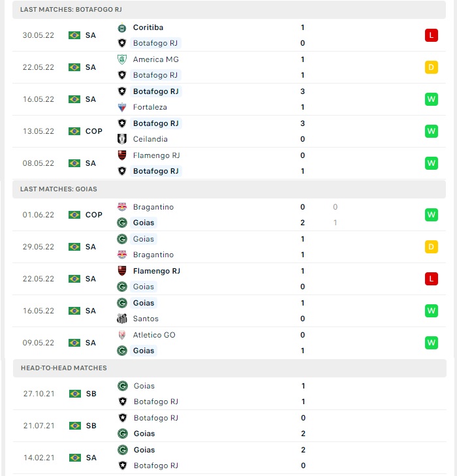Open head-to-head match dated 21.07.21
The width and height of the screenshot is (457, 476).
click(x=230, y=426)
